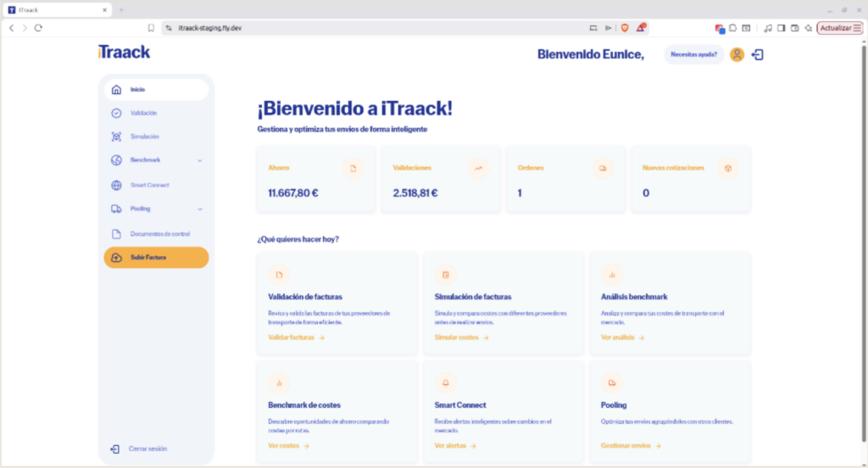The width and height of the screenshot is (868, 468).
Task: Click the header logout icon beside avatar
Action: pyautogui.click(x=758, y=54)
